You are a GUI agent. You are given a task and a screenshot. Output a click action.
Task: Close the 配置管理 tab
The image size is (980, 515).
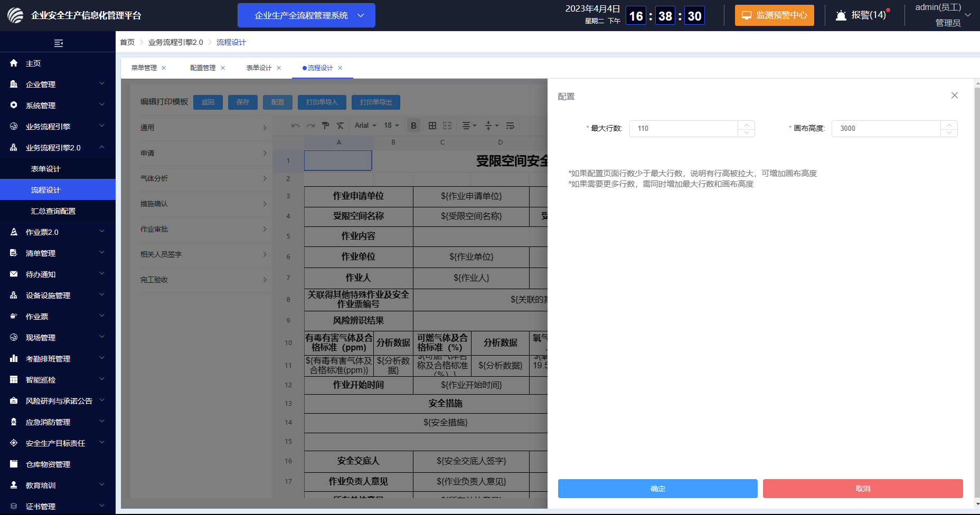[223, 68]
